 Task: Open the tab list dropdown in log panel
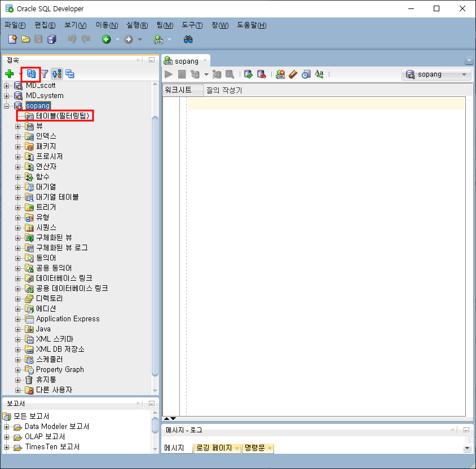(x=467, y=448)
